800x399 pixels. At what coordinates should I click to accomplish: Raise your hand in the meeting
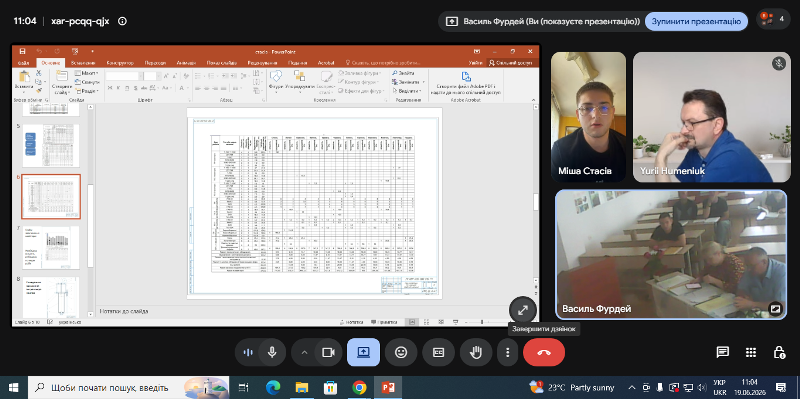(x=476, y=352)
